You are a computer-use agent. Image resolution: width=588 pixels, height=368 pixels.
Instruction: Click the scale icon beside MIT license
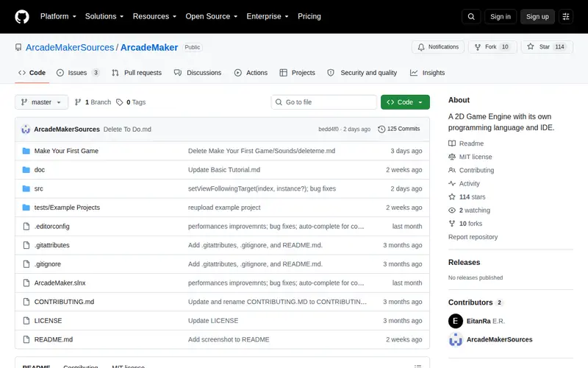(x=452, y=157)
